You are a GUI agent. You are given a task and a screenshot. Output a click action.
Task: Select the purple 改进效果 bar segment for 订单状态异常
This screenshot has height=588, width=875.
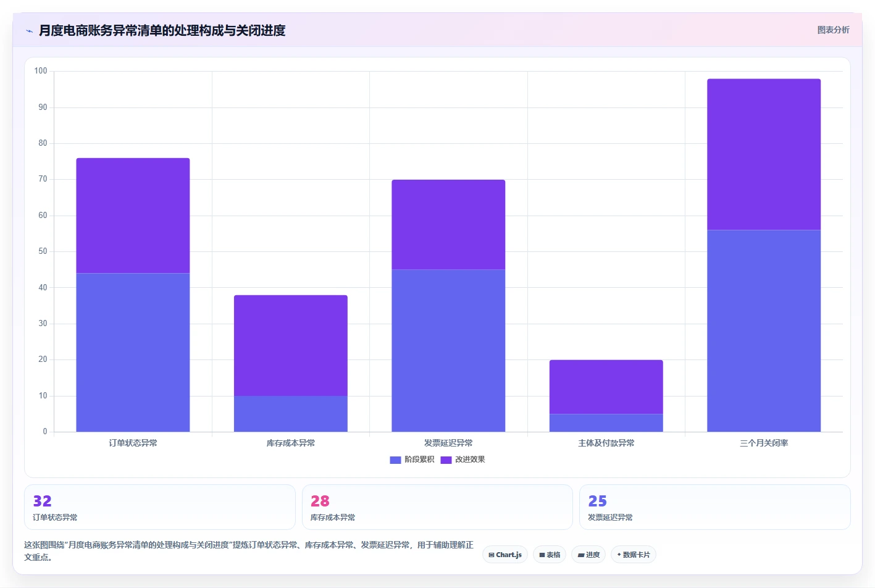[x=133, y=216]
